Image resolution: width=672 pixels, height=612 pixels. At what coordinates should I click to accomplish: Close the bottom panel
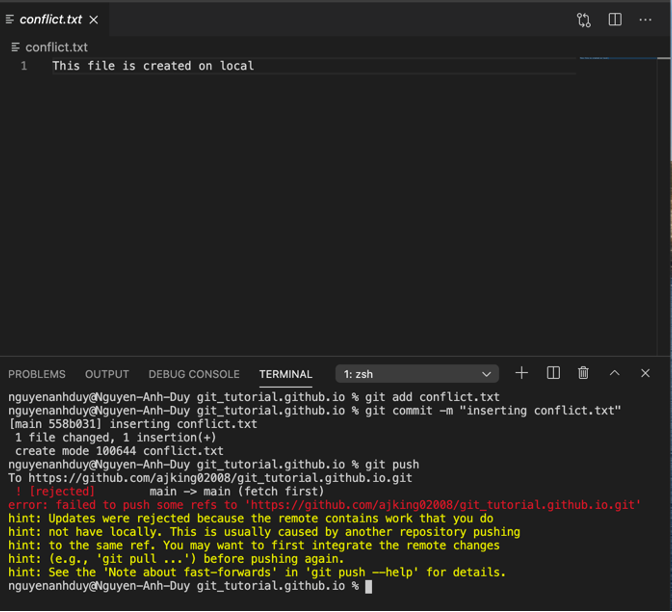point(645,373)
